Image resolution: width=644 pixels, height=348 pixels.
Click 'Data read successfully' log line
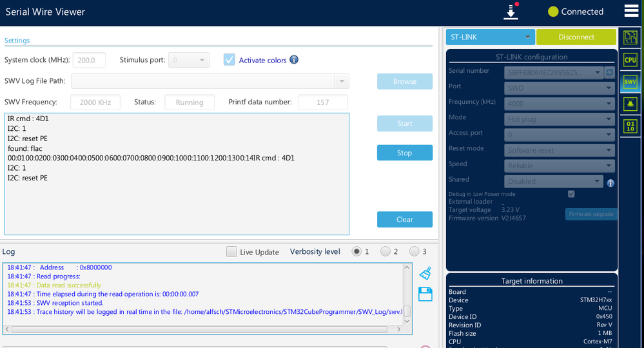[x=54, y=285]
